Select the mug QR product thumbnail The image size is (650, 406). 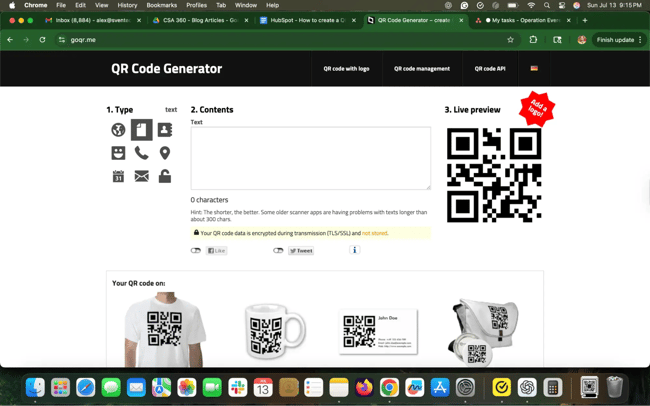pyautogui.click(x=275, y=331)
